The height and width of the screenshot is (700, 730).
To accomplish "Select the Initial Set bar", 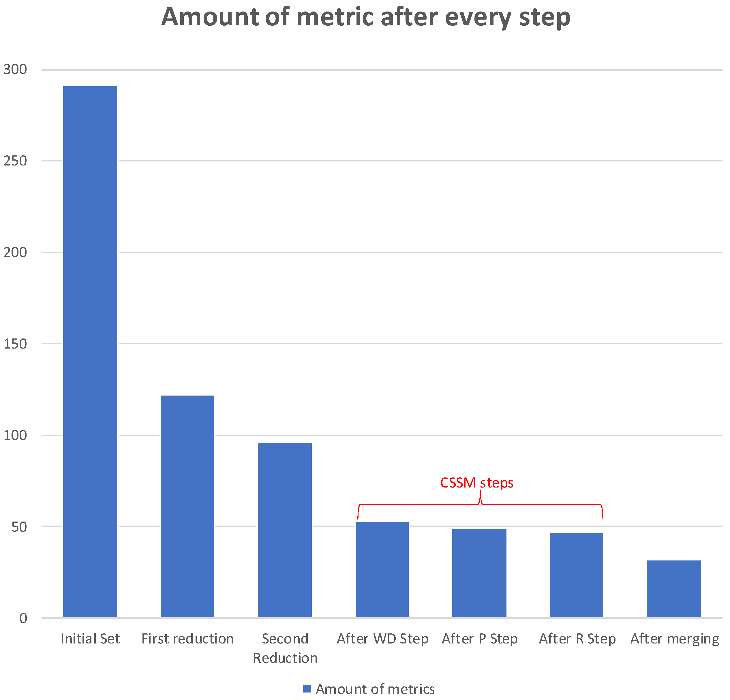I will tap(90, 351).
